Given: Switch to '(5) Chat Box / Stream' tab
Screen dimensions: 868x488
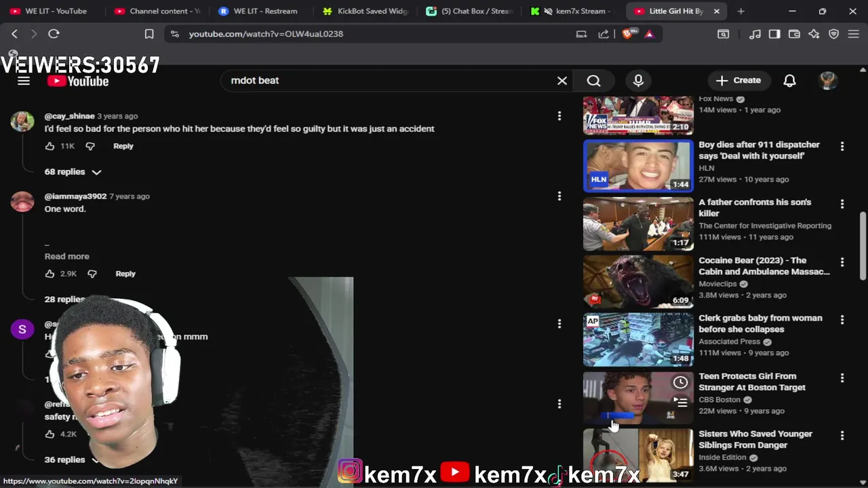Looking at the screenshot, I should (470, 11).
